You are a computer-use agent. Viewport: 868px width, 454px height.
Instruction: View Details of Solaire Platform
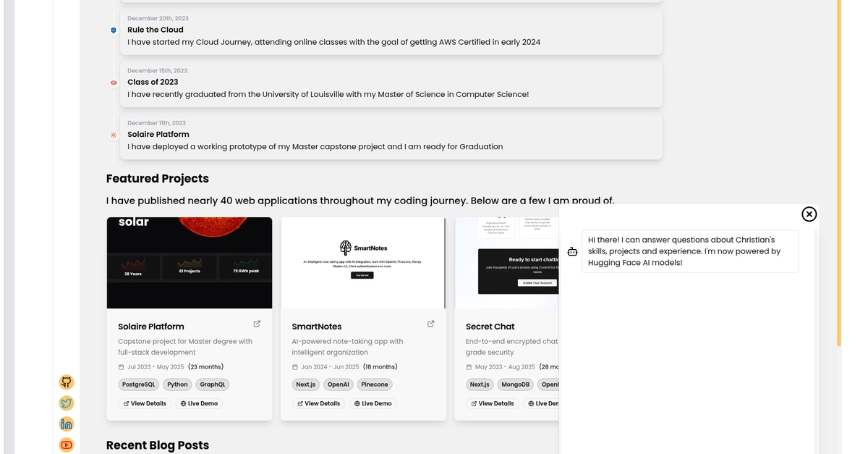click(x=145, y=403)
